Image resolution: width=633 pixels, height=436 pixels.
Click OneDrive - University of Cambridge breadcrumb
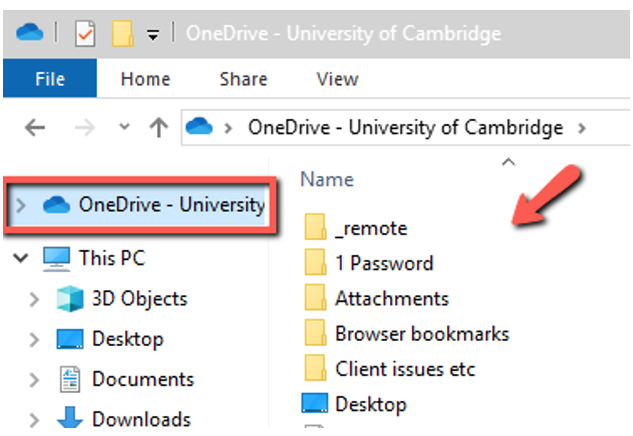tap(405, 128)
